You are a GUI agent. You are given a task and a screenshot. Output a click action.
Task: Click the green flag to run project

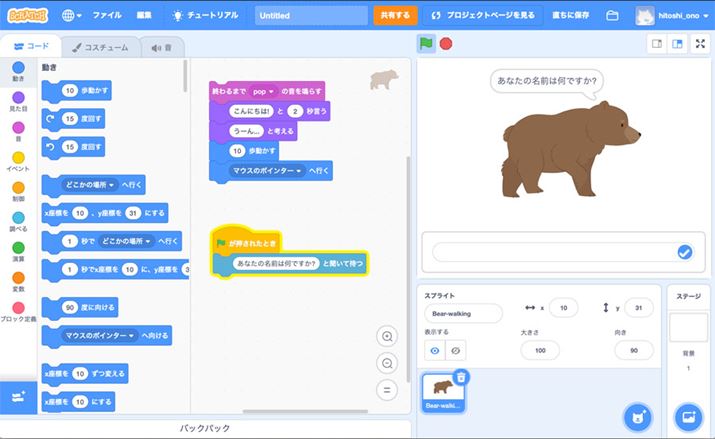(425, 44)
